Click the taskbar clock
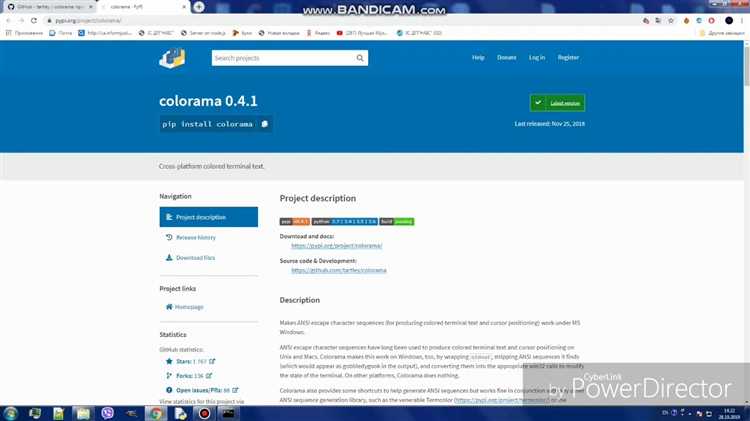 729,414
